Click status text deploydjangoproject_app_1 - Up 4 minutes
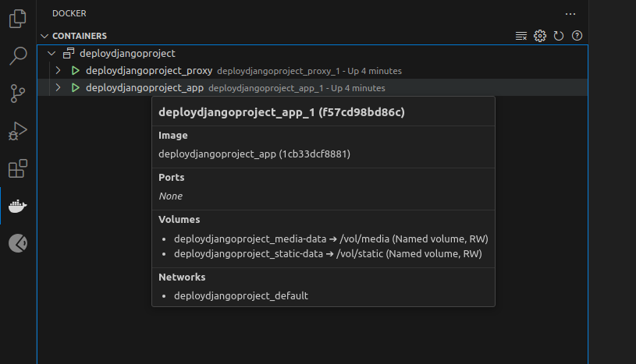This screenshot has height=364, width=636. pyautogui.click(x=297, y=88)
